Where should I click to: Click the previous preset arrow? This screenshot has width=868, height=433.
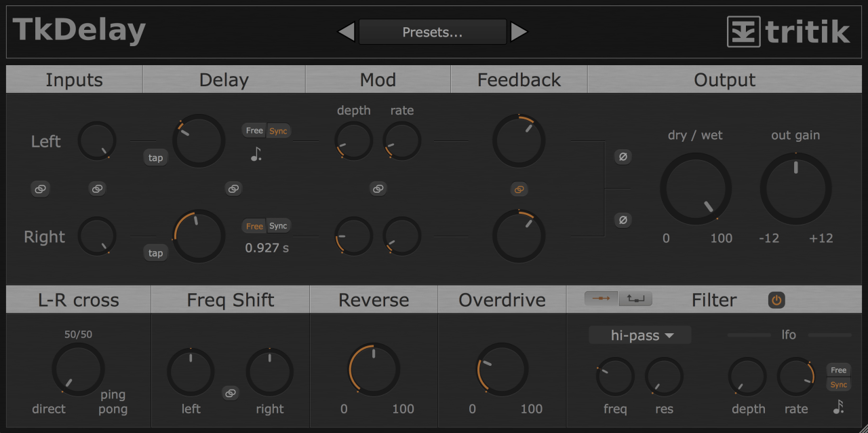click(347, 32)
